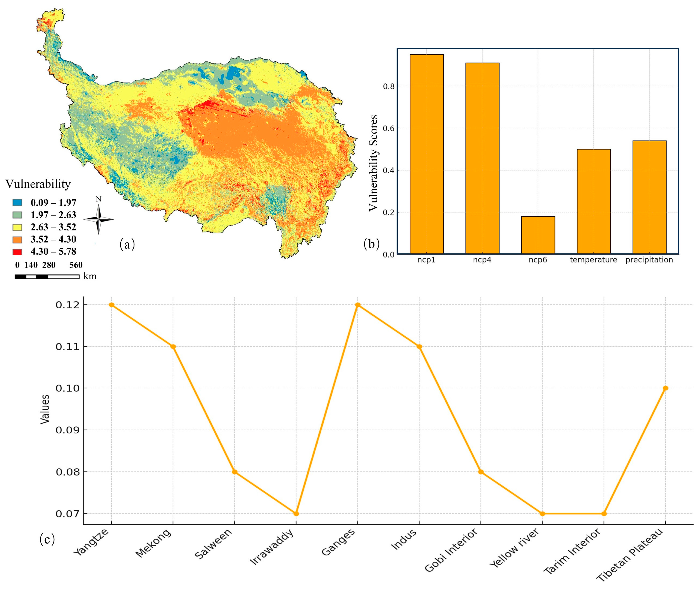This screenshot has height=589, width=700.
Task: Click the ncp1 bar in chart
Action: point(426,154)
